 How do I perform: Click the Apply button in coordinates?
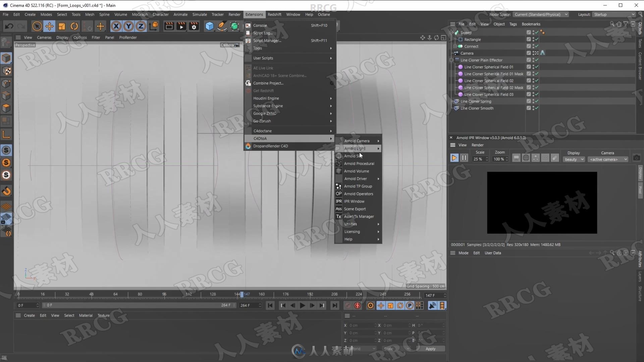tap(430, 349)
